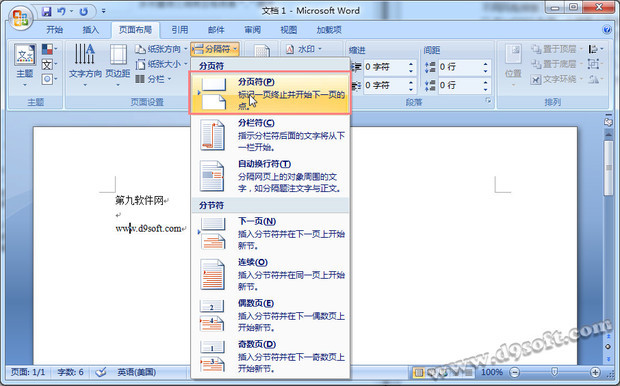Viewport: 620px width, 386px height.
Task: Open 分栏 columns dropdown
Action: pos(153,79)
